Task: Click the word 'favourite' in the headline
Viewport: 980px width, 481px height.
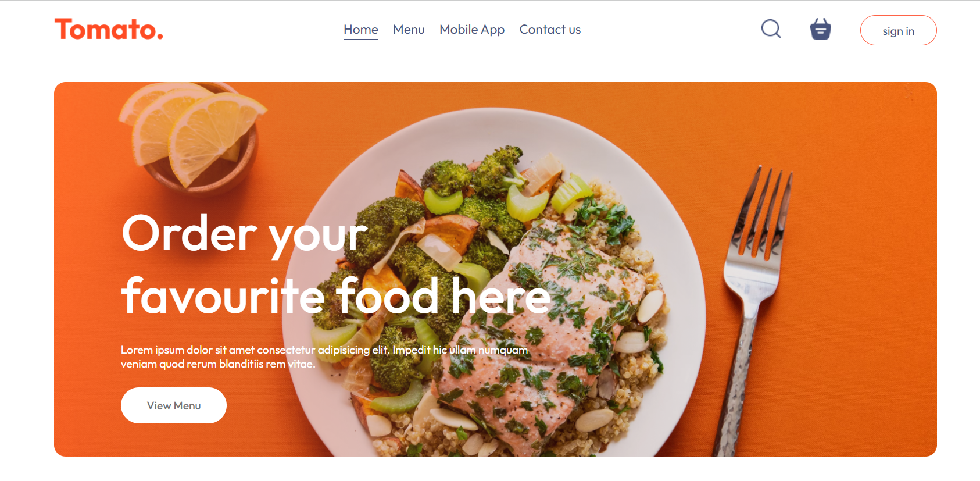Action: 223,295
